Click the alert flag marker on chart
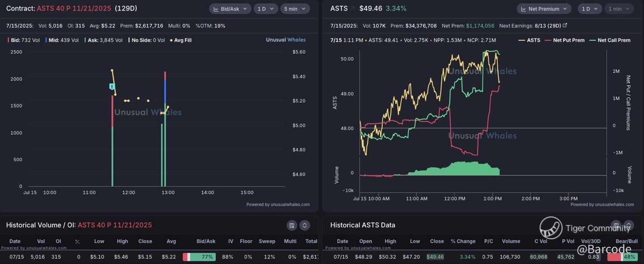This screenshot has width=644, height=264. (x=112, y=87)
